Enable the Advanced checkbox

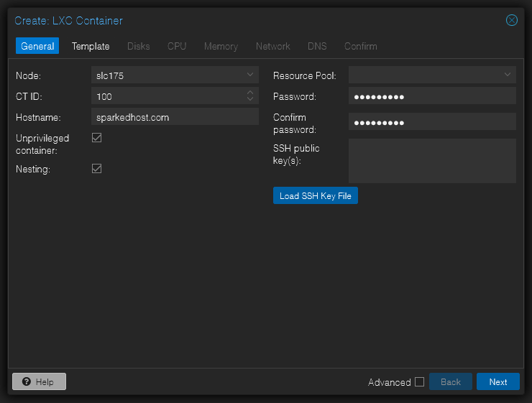pyautogui.click(x=420, y=381)
